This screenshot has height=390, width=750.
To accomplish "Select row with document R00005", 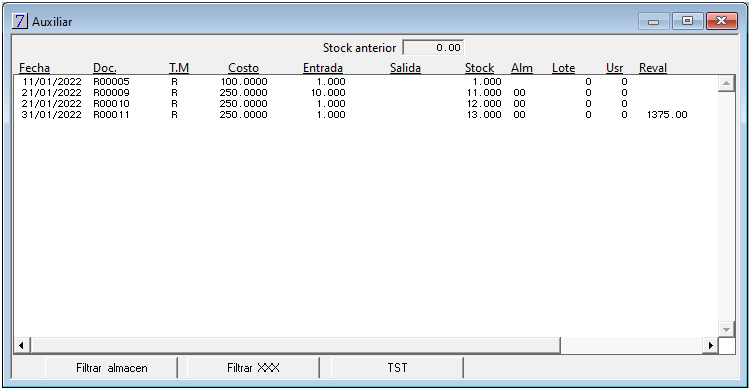I will pos(366,82).
